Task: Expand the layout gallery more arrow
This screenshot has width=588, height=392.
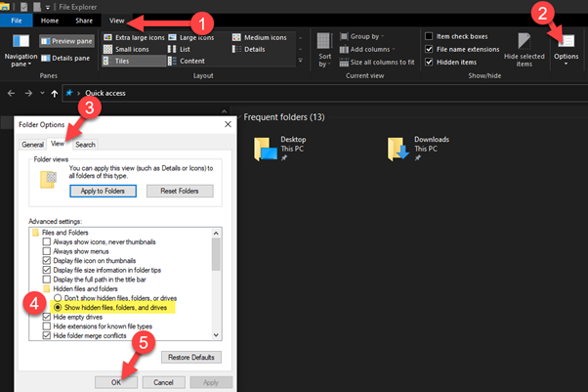Action: [300, 61]
